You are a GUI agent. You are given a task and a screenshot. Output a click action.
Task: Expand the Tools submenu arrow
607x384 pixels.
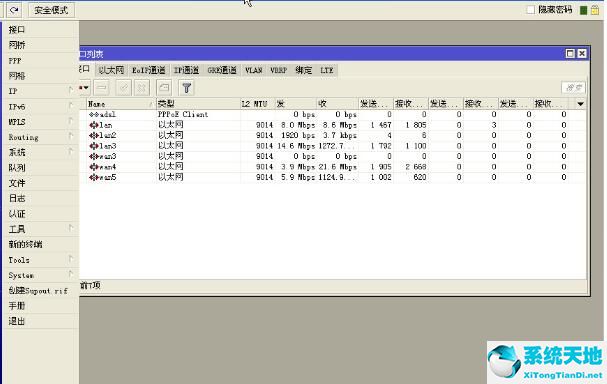(x=70, y=259)
